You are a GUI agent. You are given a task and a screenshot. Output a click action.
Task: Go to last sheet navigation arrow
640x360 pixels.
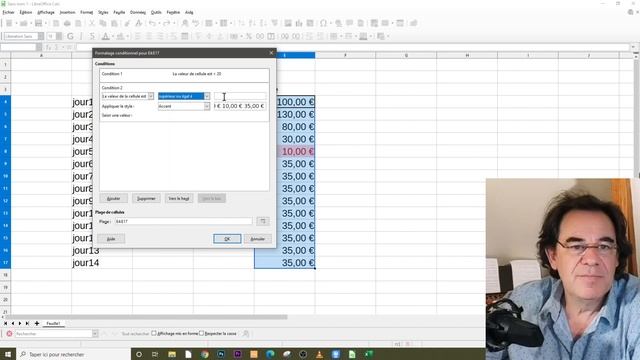(27, 323)
